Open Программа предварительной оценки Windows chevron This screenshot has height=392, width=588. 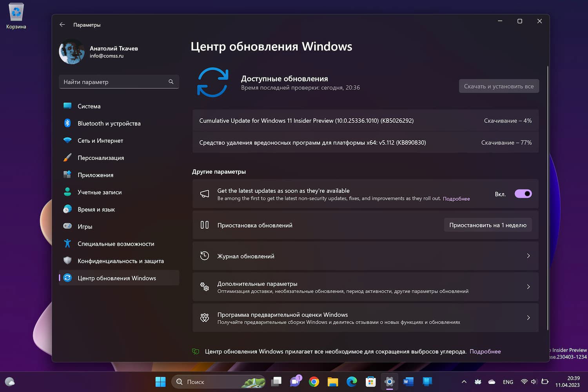[528, 318]
